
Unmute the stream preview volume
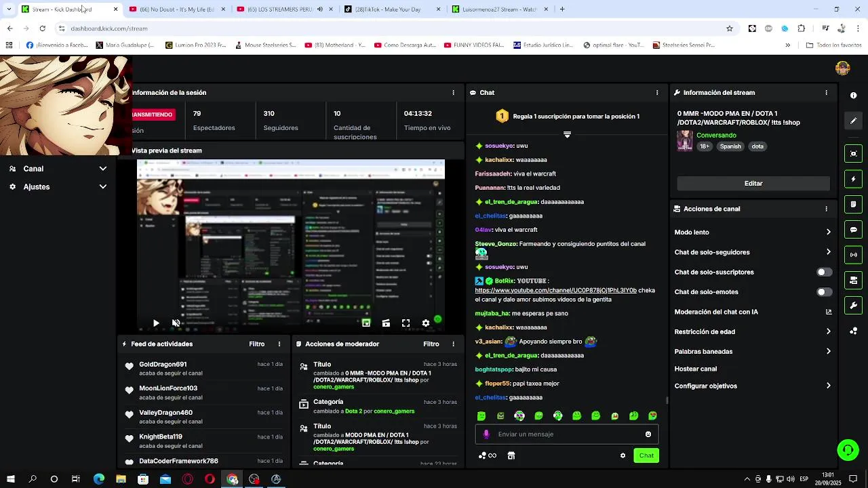pyautogui.click(x=176, y=323)
